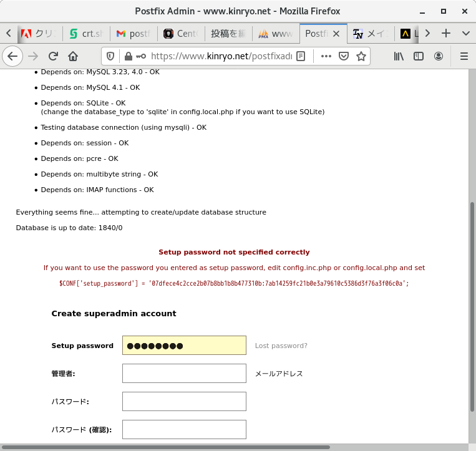Click 'Database is up to date: 1840/0' text
The width and height of the screenshot is (476, 451).
69,228
